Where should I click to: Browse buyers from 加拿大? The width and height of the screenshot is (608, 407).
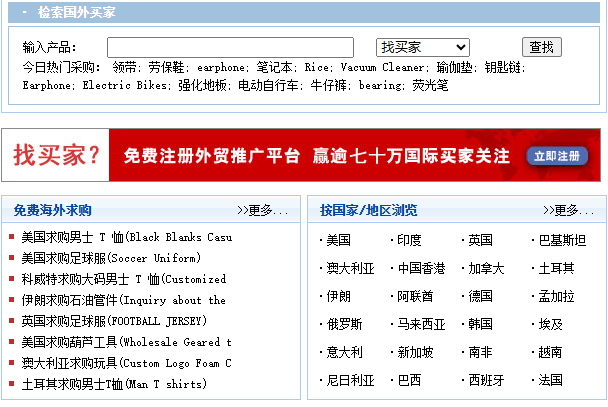coord(486,268)
